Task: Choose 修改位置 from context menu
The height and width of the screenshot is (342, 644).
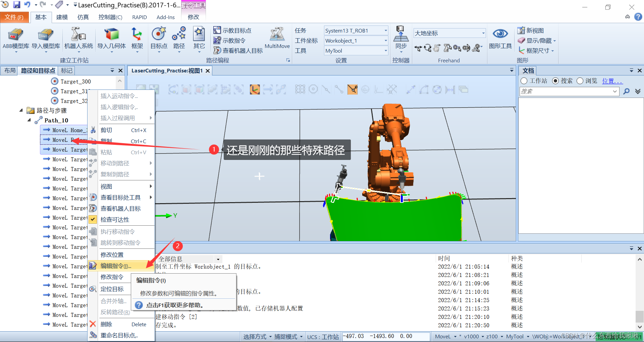Action: pyautogui.click(x=121, y=255)
